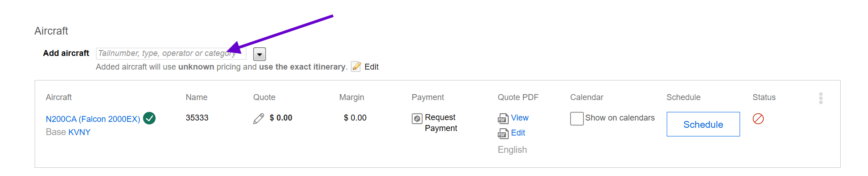Open the KVNY base airport link
The image size is (868, 176).
(79, 132)
